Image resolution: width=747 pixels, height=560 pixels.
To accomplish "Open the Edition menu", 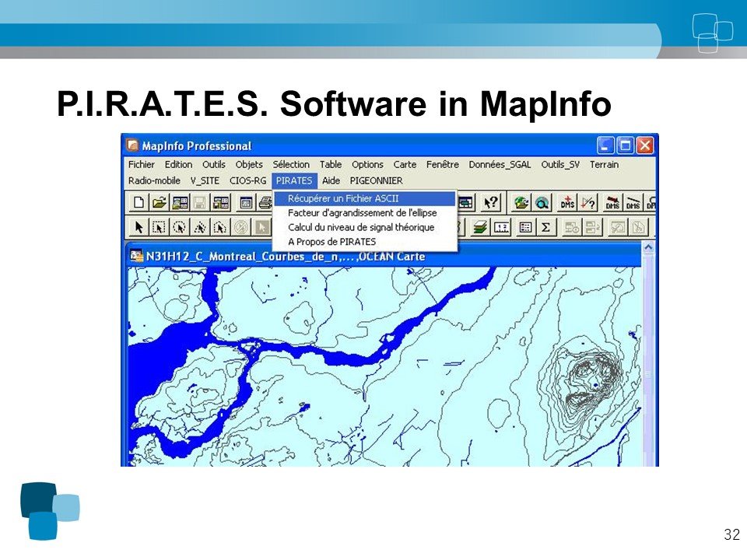I will coord(178,164).
